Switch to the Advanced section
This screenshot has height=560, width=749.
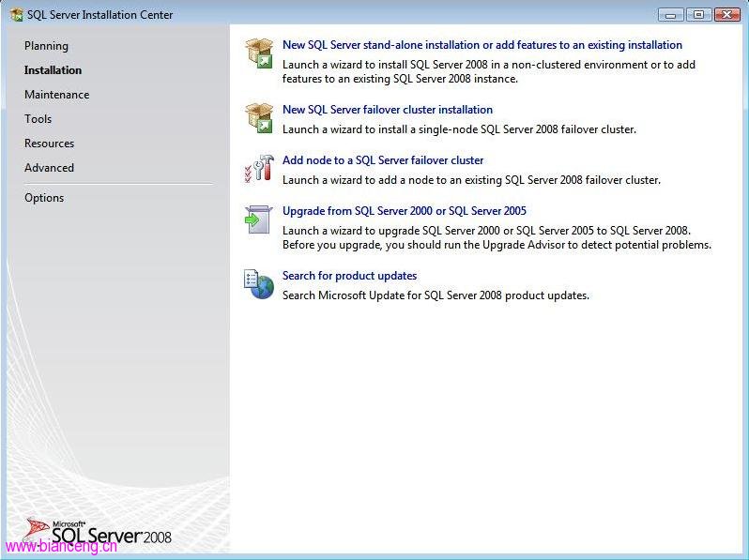click(49, 168)
